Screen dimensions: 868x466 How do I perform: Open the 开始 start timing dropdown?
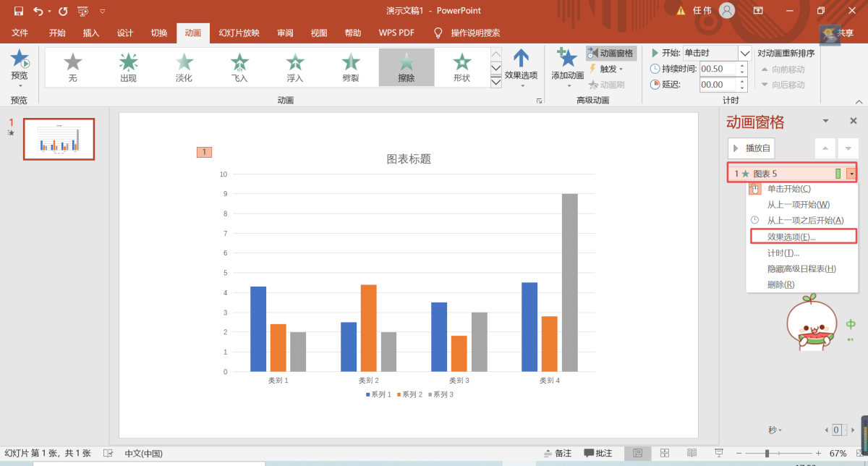click(744, 53)
